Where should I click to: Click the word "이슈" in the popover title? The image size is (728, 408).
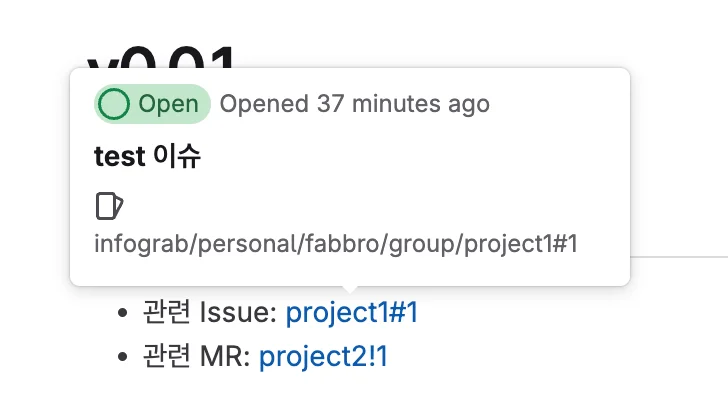click(176, 156)
